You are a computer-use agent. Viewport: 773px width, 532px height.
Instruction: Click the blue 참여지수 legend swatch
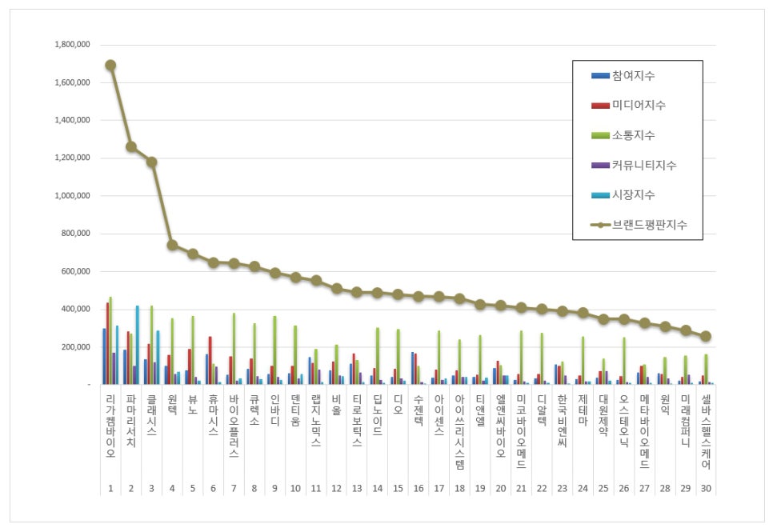click(x=600, y=76)
